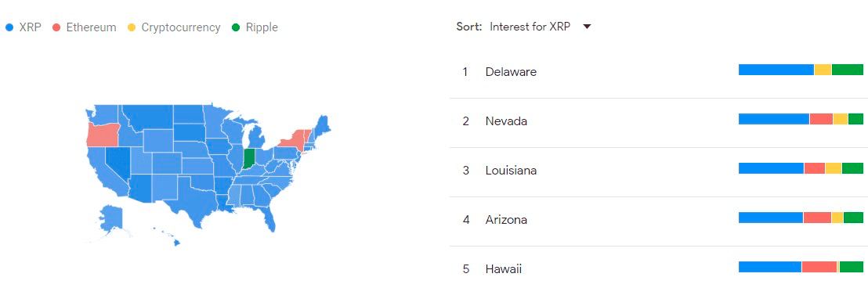The width and height of the screenshot is (868, 288).
Task: Click the green Ripple legend dot
Action: click(236, 27)
